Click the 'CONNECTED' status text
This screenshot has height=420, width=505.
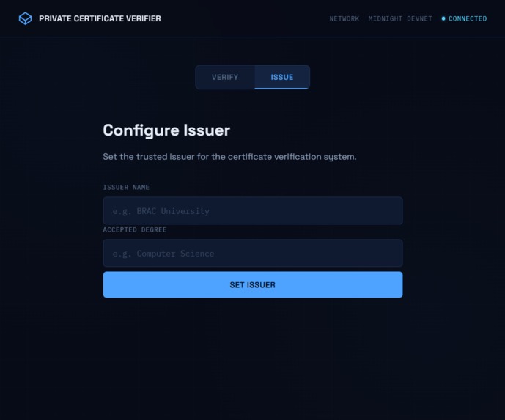[x=468, y=18]
